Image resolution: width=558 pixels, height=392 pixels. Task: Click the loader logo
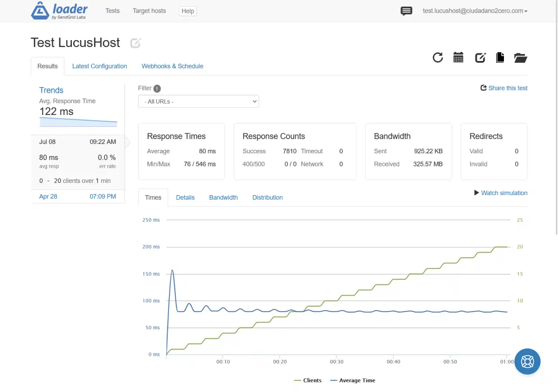pyautogui.click(x=59, y=11)
